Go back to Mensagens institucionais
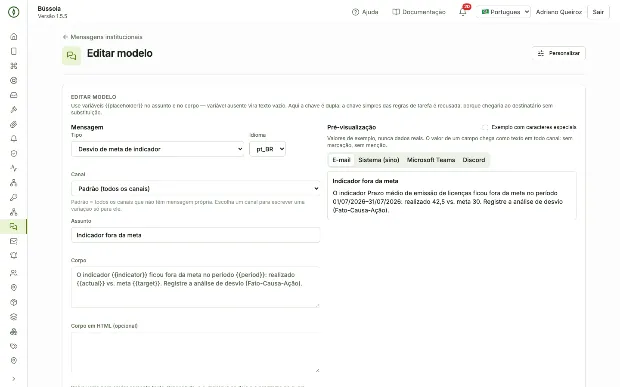620x387 pixels. [102, 37]
